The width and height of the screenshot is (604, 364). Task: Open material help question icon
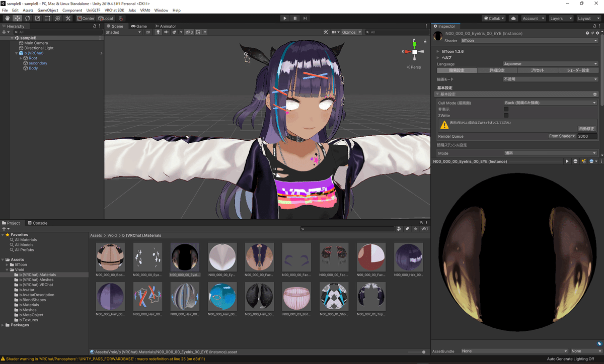pyautogui.click(x=587, y=33)
